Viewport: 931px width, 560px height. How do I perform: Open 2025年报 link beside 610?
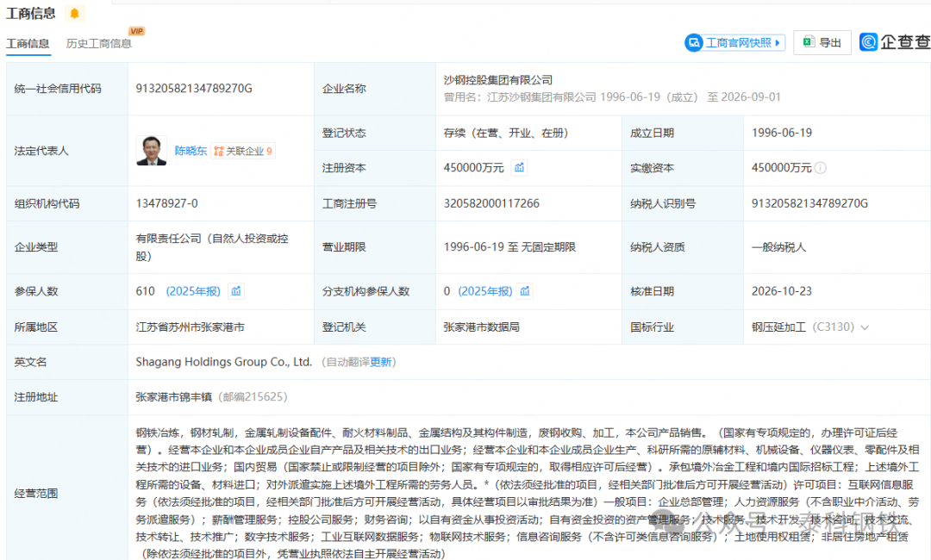193,291
